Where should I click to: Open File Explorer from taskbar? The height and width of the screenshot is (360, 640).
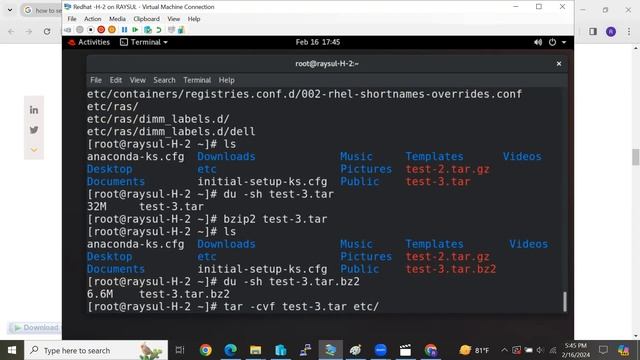tap(256, 350)
